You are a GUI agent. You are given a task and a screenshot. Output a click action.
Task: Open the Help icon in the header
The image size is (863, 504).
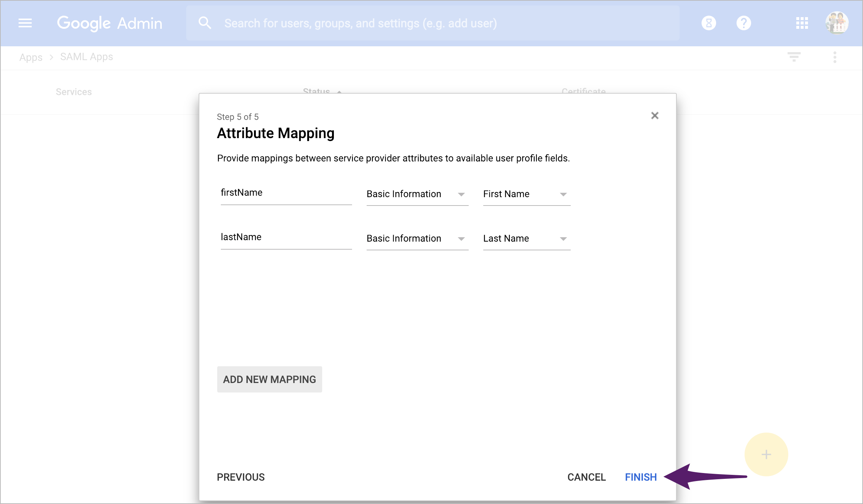point(743,23)
